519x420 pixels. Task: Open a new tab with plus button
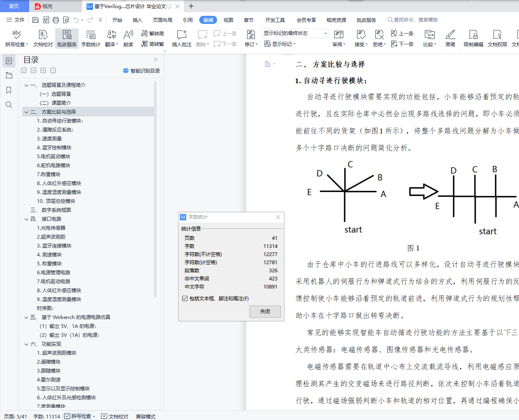(x=191, y=6)
